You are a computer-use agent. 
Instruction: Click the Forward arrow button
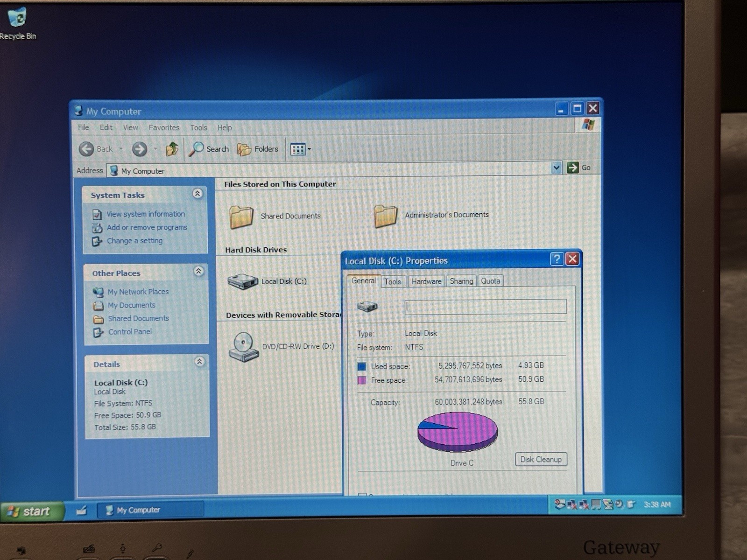(x=140, y=149)
